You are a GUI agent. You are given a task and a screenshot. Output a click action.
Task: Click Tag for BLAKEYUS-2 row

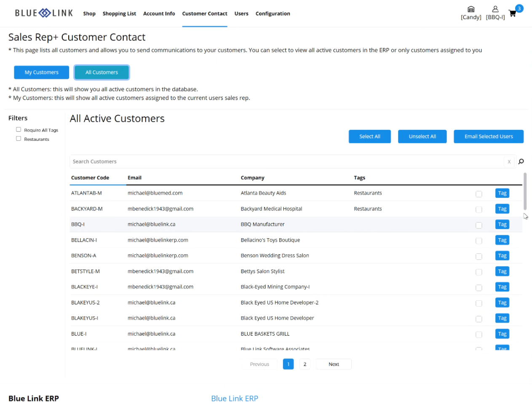point(502,302)
